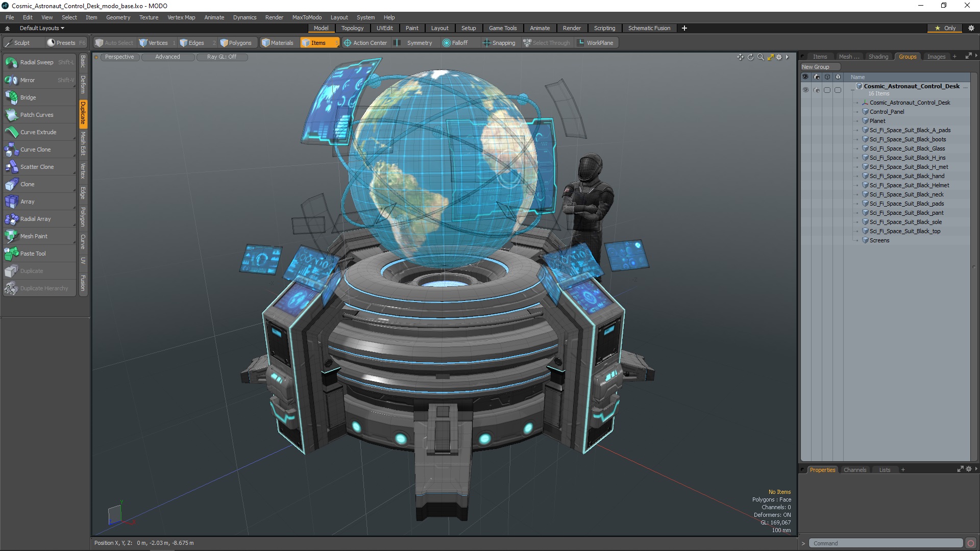Click the Command input field
This screenshot has width=980, height=551.
point(885,543)
